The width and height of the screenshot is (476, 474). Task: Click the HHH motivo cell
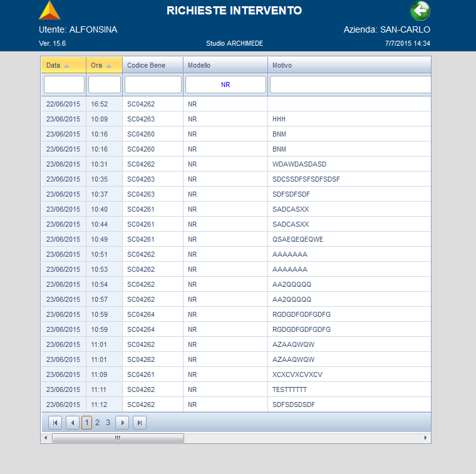click(349, 119)
